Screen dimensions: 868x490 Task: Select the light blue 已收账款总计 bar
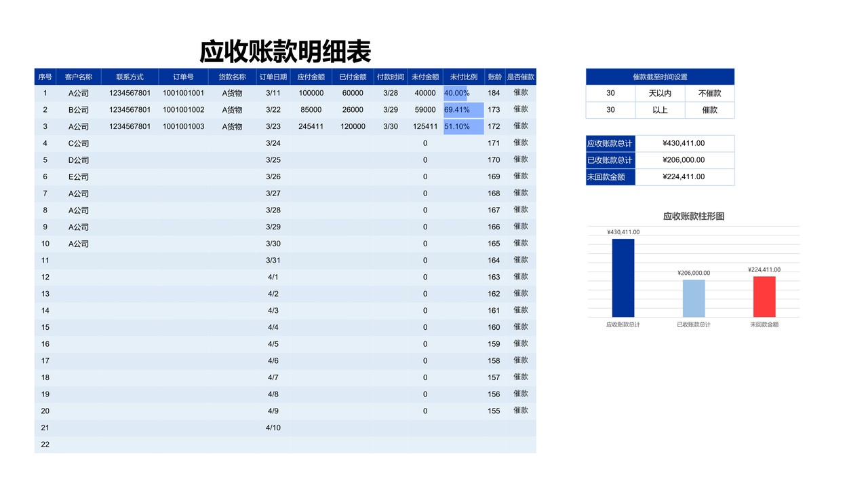(694, 299)
